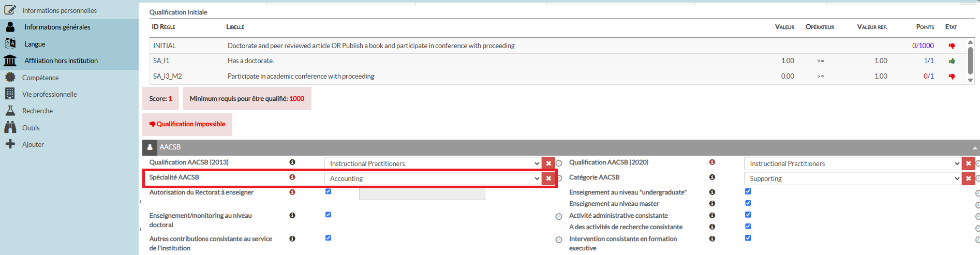Click info icon for Spécialité AACSB

click(x=292, y=177)
